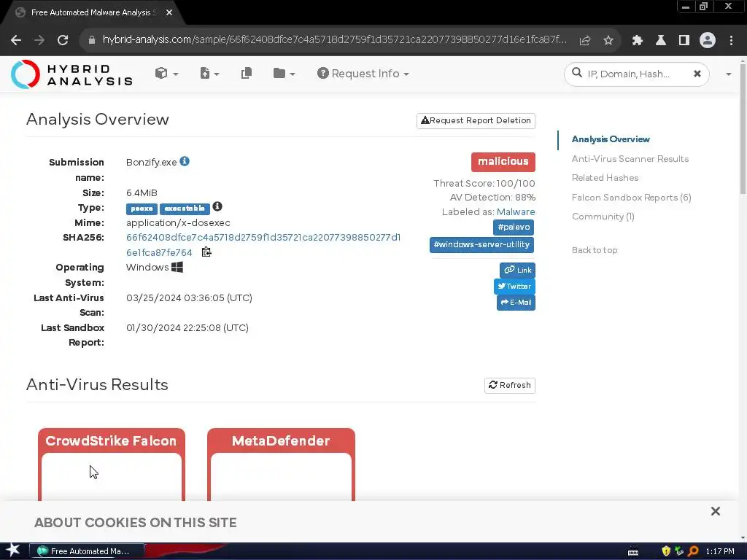
Task: Share the report via Twitter button
Action: click(x=514, y=286)
